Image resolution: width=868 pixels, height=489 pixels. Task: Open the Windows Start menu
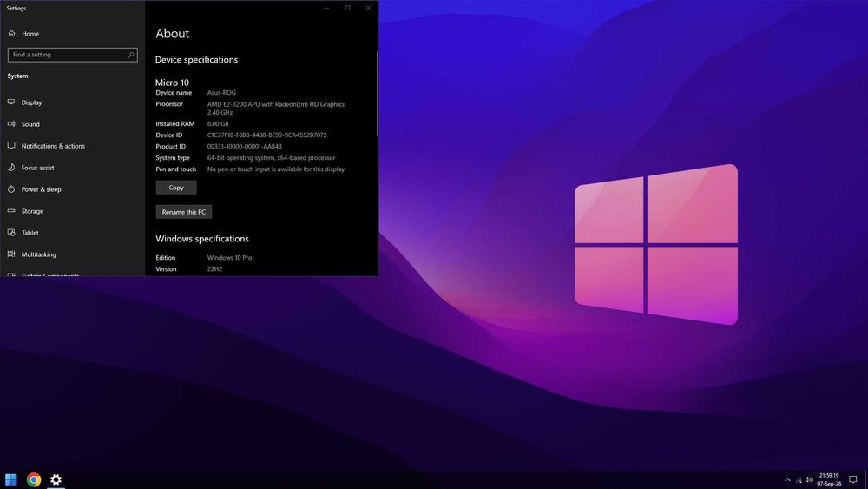click(x=11, y=479)
